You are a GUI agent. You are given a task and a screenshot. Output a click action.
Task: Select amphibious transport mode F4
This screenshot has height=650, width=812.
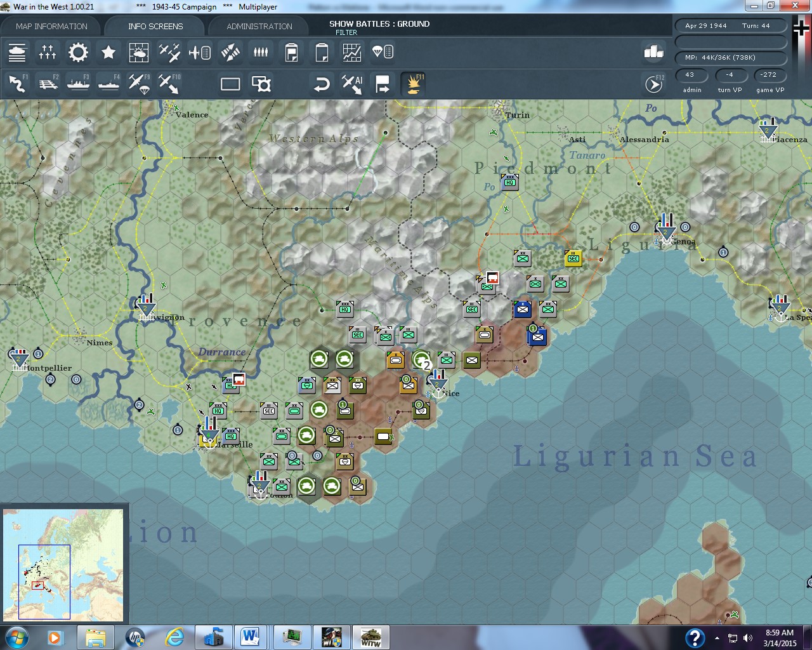point(108,84)
